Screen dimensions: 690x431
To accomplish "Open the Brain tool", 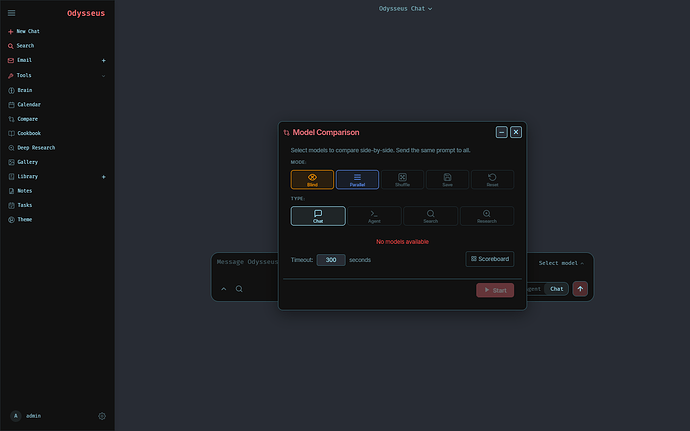I will click(20, 90).
